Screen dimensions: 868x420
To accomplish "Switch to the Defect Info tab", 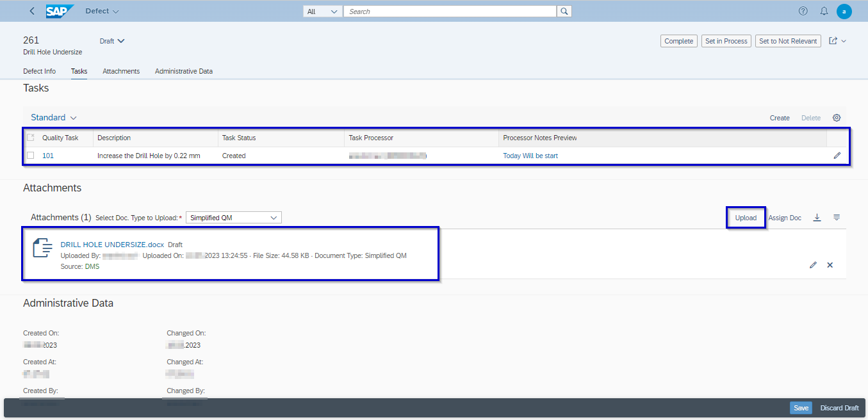I will pos(39,71).
